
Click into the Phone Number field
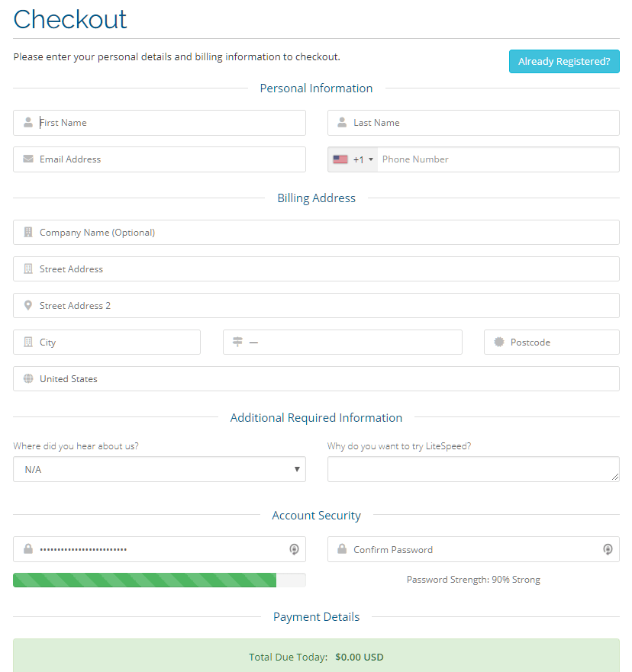tap(498, 159)
